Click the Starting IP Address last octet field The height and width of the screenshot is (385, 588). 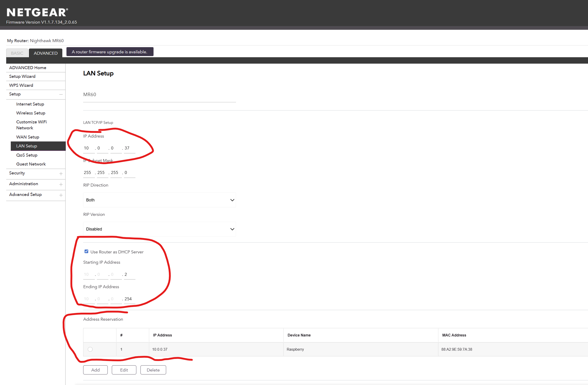pos(129,274)
